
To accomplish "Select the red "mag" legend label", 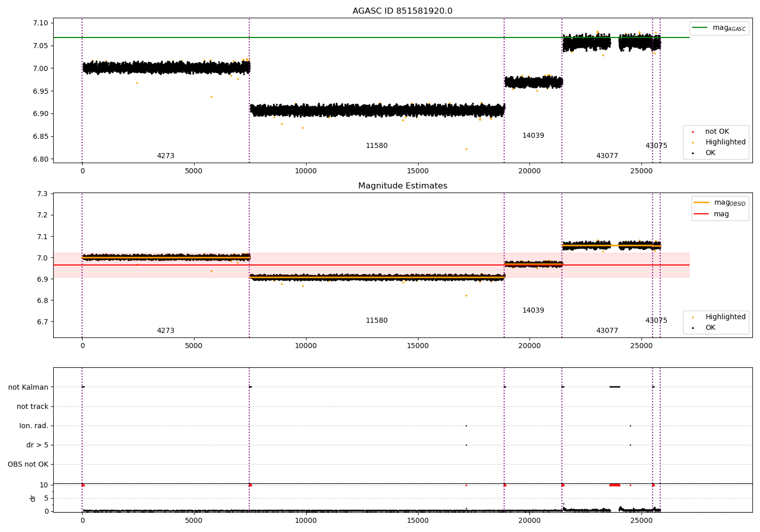I will [721, 214].
